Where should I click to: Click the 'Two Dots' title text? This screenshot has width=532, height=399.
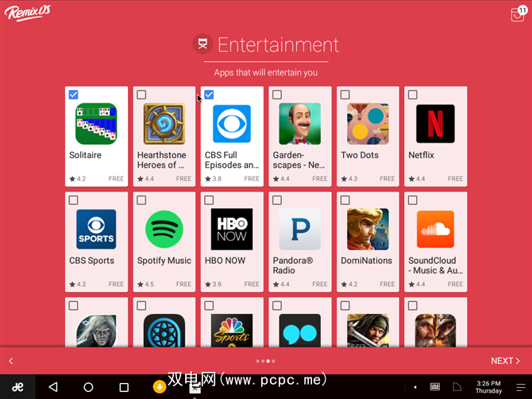360,155
